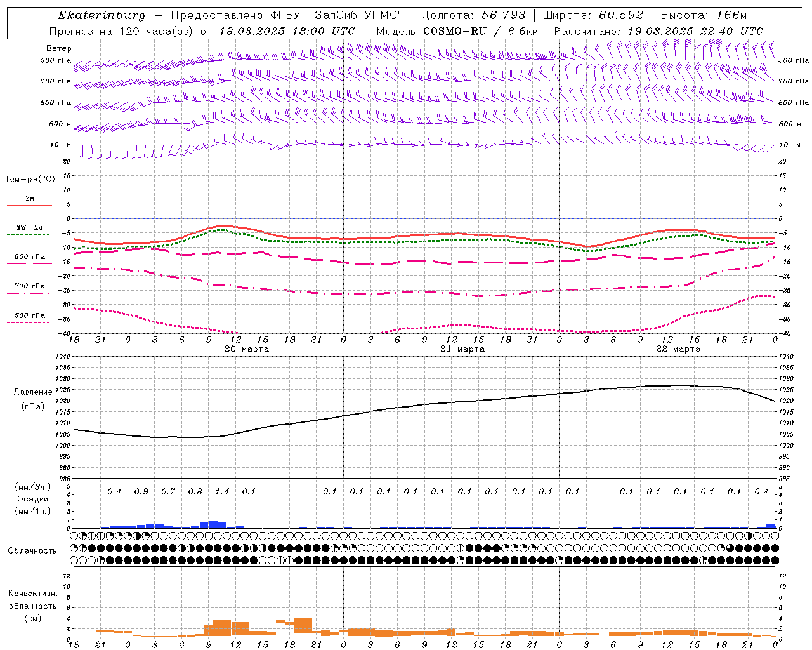Click the 850 гПа temperature legend entry
The image size is (812, 650).
click(30, 257)
